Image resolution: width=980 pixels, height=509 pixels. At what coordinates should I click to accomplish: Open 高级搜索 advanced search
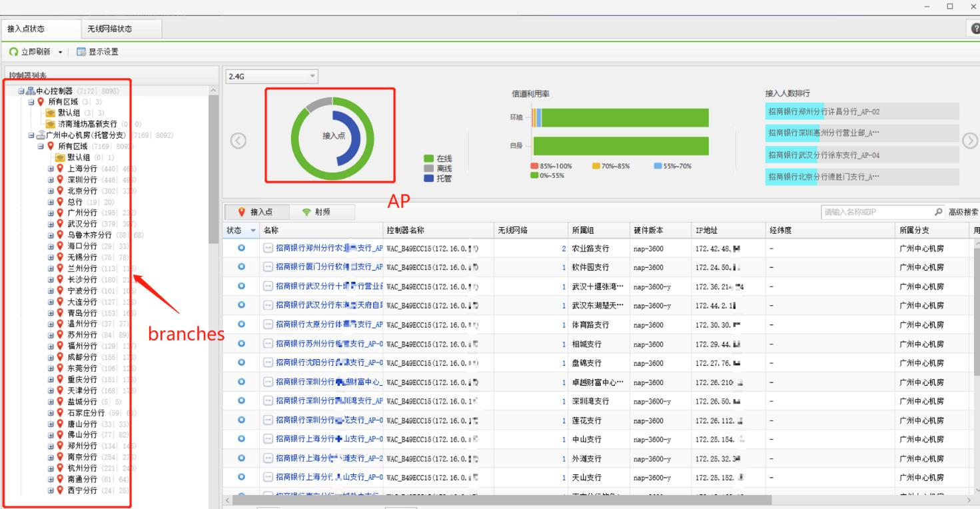(x=963, y=212)
